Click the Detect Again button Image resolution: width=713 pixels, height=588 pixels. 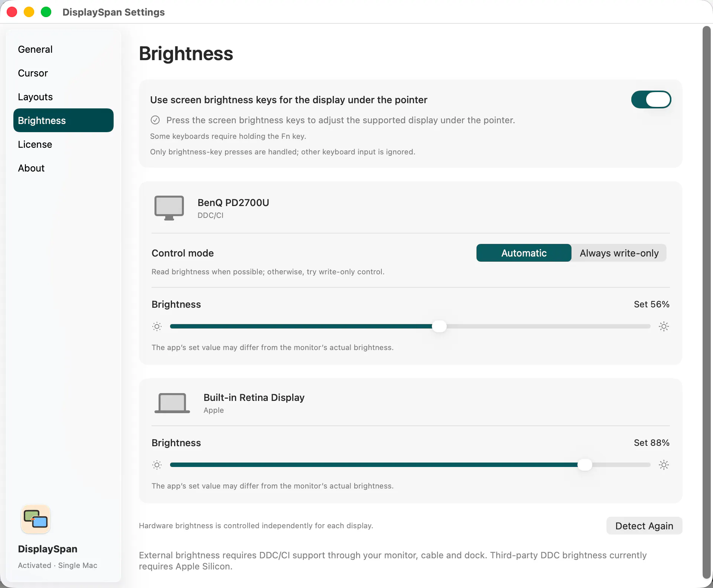pyautogui.click(x=644, y=526)
